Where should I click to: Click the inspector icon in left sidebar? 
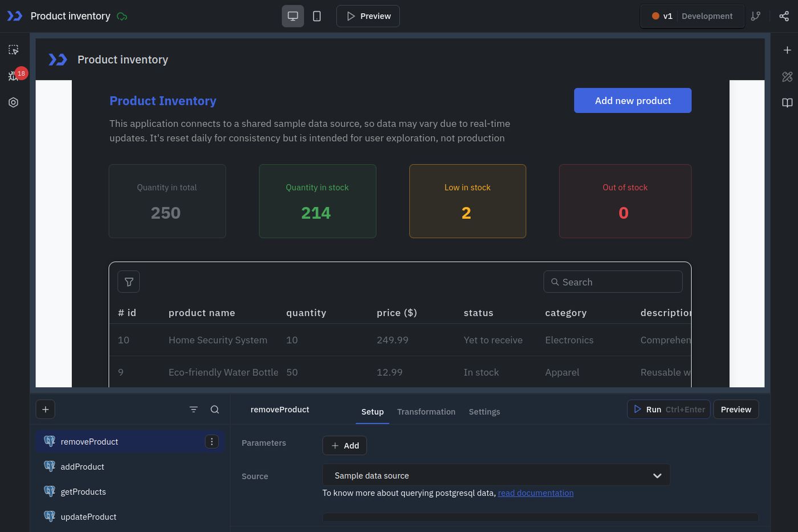coord(14,50)
